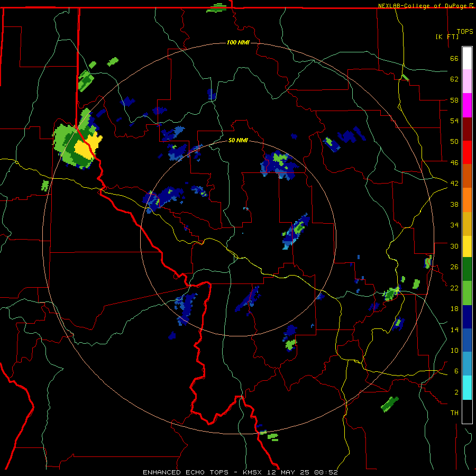Screen dimensions: 476x476
Task: Click the TH threshold label in legend
Action: coord(454,413)
